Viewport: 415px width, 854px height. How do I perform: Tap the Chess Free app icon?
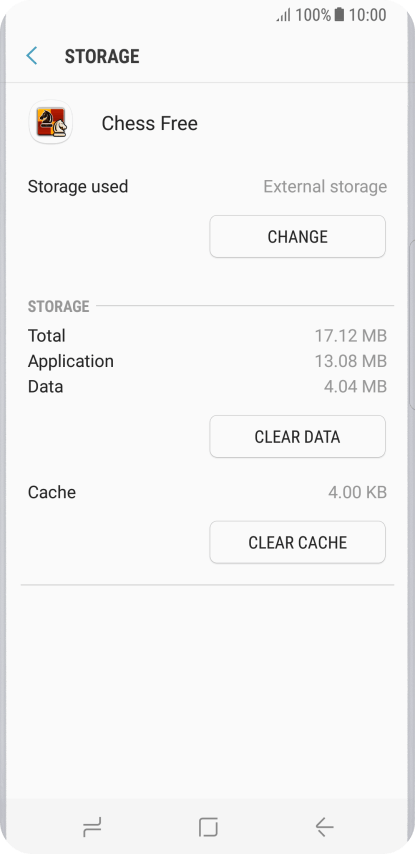pos(51,123)
